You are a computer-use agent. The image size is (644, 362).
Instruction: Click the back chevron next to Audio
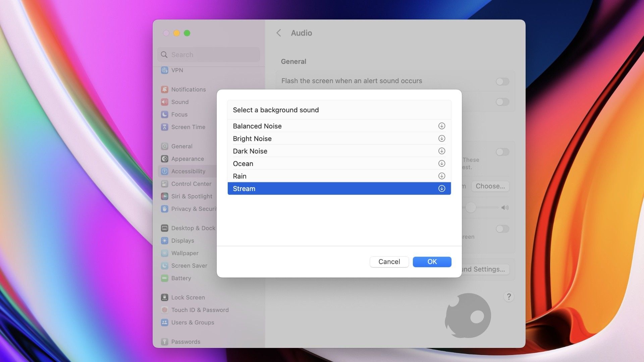(x=279, y=33)
